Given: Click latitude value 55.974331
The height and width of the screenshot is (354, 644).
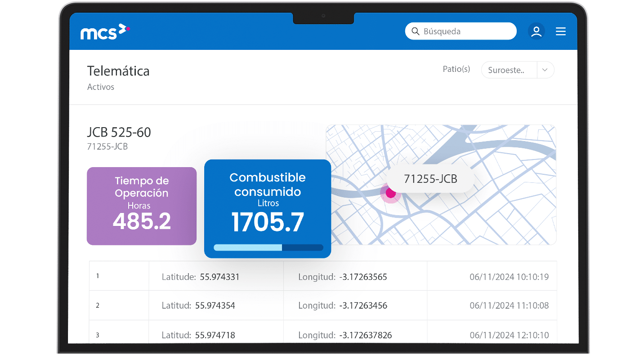Looking at the screenshot, I should [x=220, y=277].
